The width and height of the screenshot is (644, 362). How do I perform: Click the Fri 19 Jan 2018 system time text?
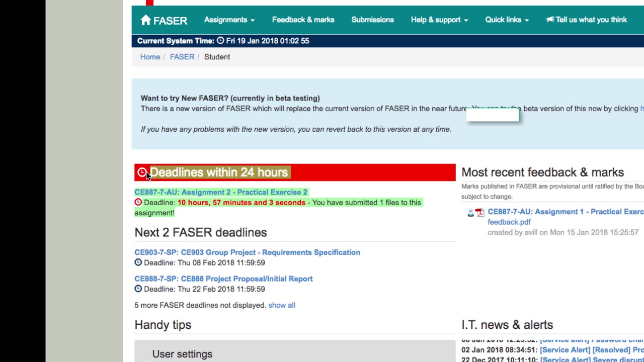tap(268, 41)
